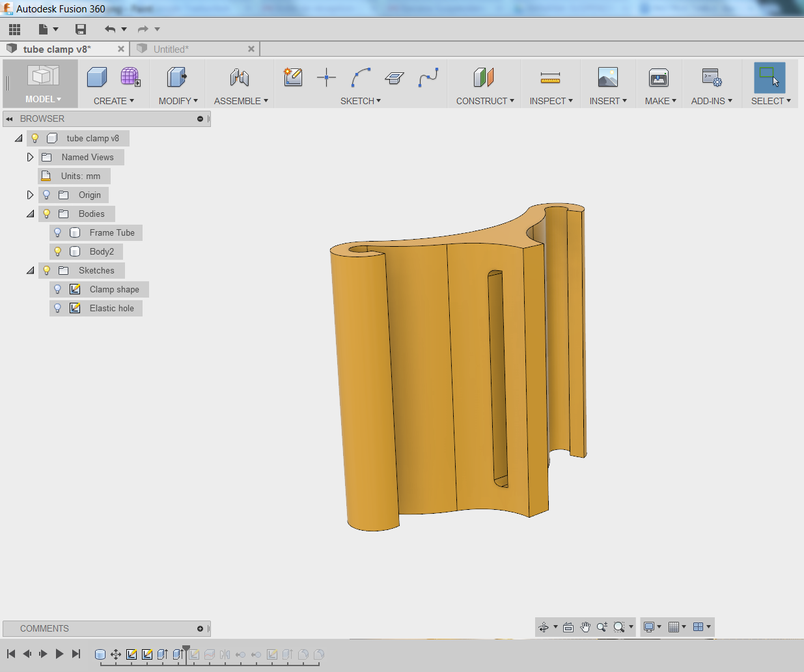
Task: Open the 3D Print icon under Make
Action: point(659,77)
